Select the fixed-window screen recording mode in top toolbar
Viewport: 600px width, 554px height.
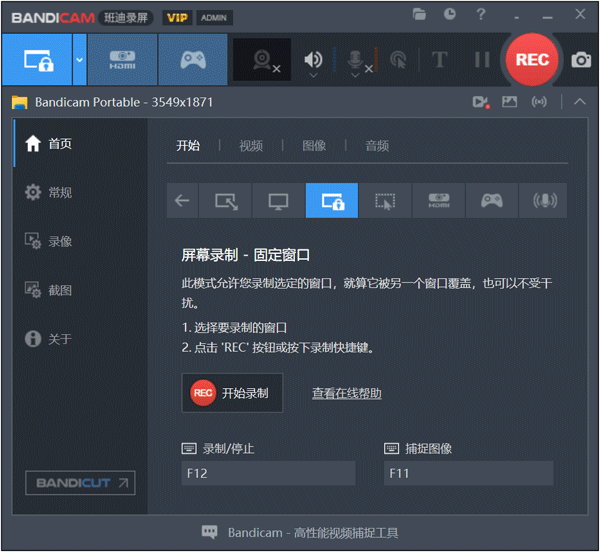[x=37, y=60]
